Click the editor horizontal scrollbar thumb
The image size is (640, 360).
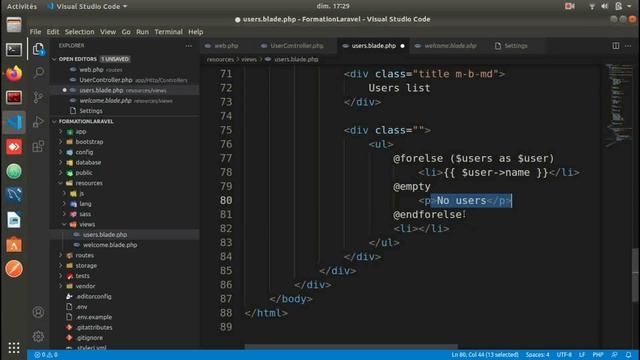(x=351, y=347)
